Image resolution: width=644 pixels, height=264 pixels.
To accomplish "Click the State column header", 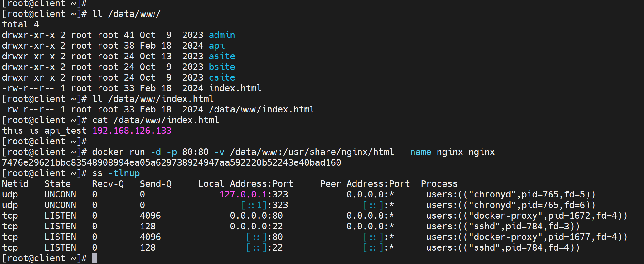I will [x=57, y=184].
